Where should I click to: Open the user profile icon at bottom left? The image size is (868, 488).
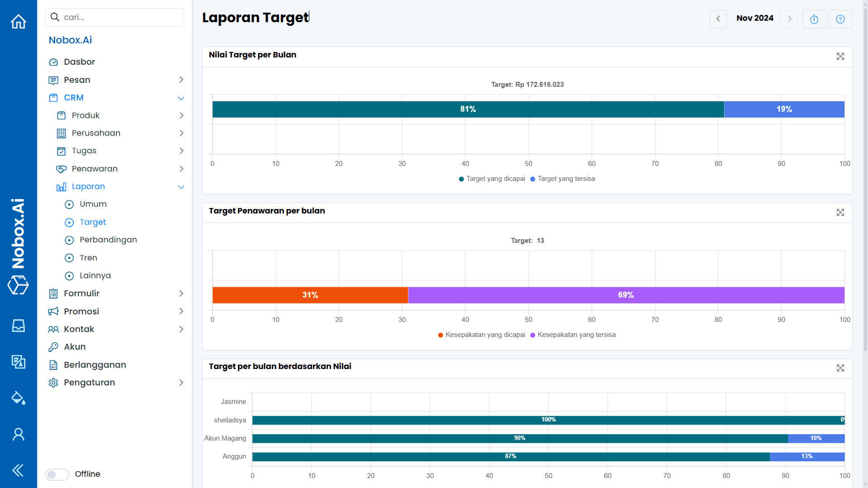(18, 434)
